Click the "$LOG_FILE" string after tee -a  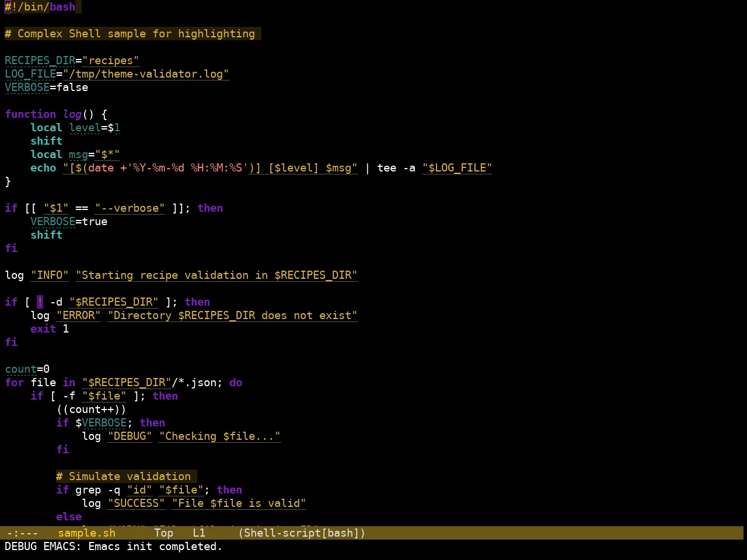click(x=457, y=168)
